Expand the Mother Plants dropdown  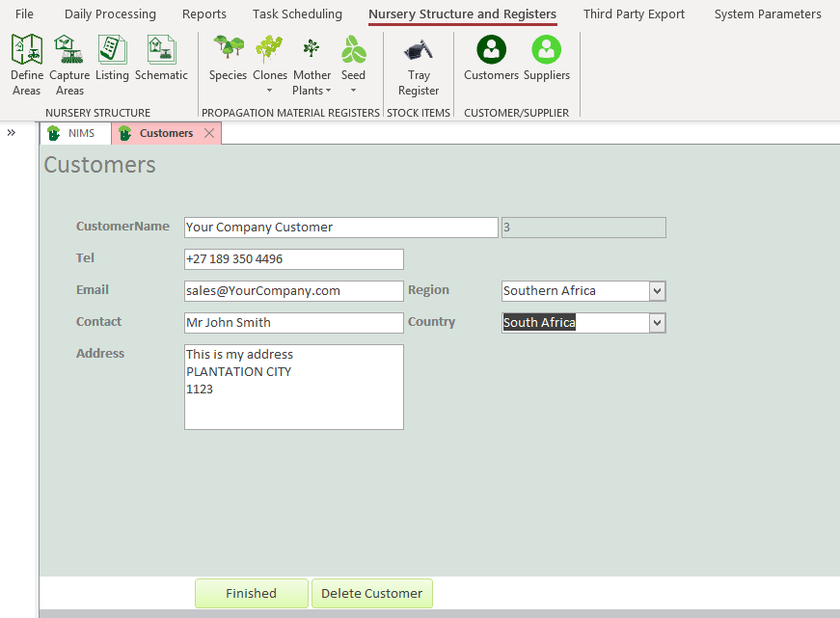tap(329, 91)
